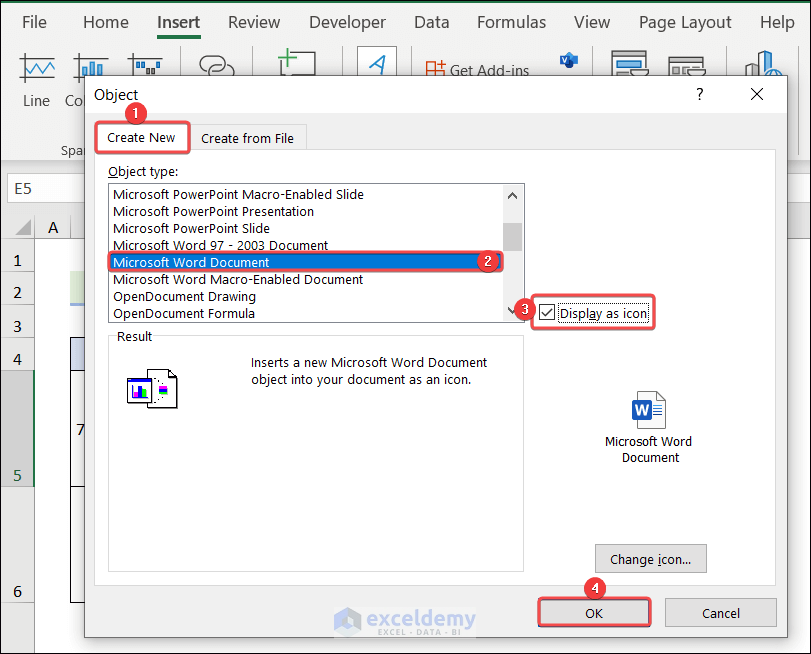
Task: Click the dialog Help question mark
Action: (699, 94)
